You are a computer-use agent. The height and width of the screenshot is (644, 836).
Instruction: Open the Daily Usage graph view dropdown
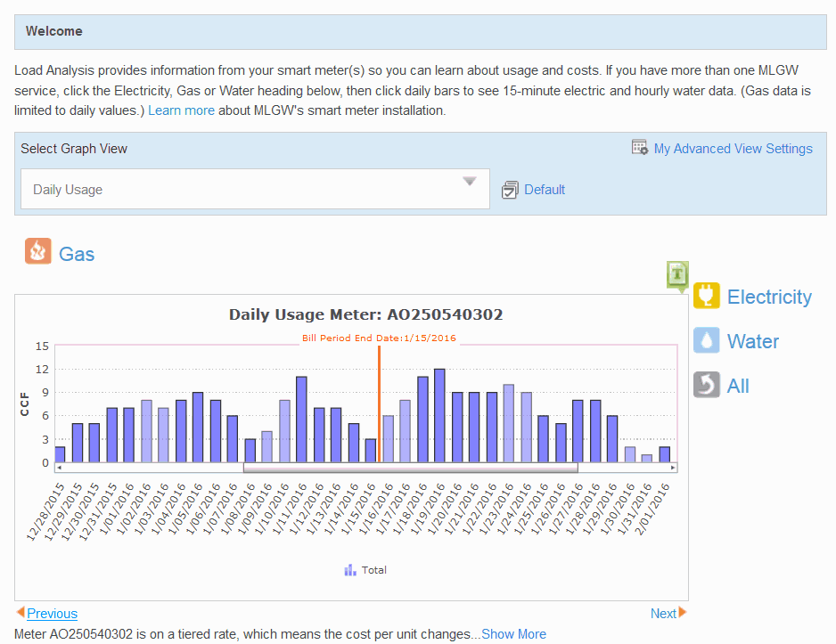click(255, 189)
